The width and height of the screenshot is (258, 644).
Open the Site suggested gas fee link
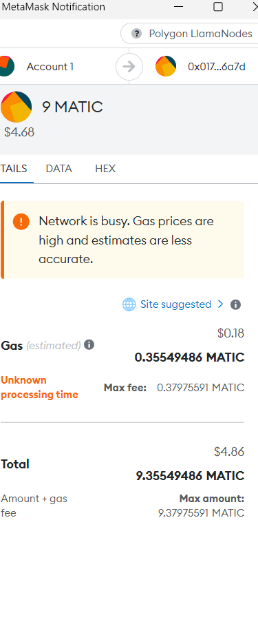coord(175,304)
